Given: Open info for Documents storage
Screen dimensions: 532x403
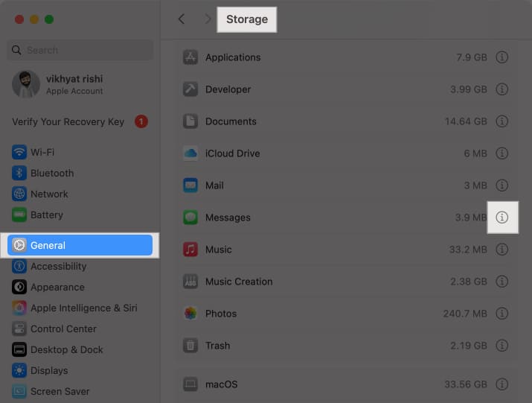Looking at the screenshot, I should coord(501,121).
